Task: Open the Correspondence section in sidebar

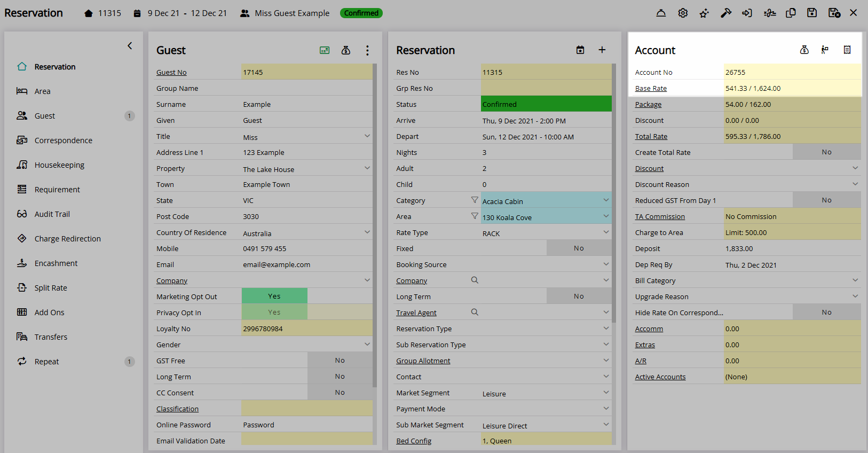Action: tap(63, 140)
